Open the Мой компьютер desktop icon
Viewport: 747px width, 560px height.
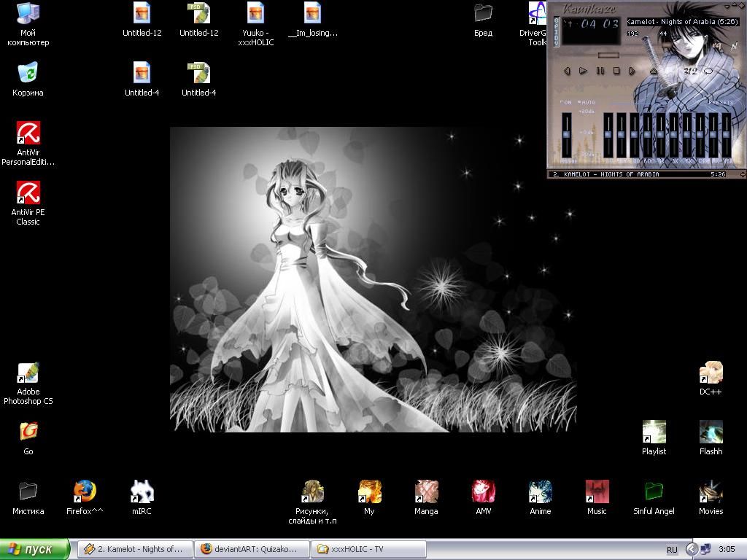(x=28, y=23)
